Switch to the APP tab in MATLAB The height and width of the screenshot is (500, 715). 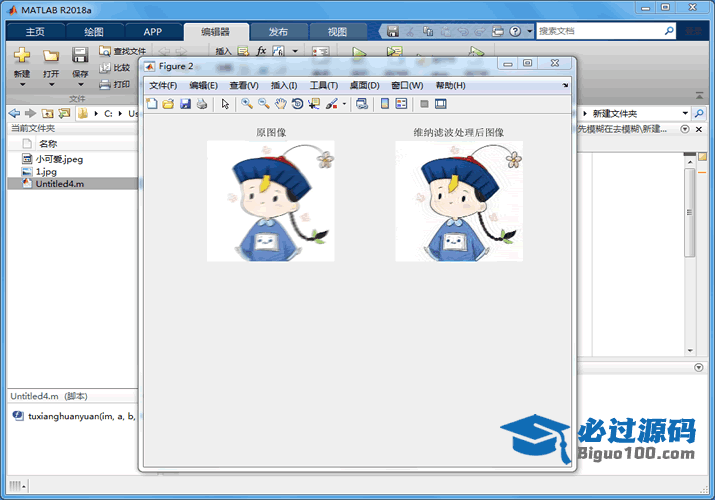(153, 32)
